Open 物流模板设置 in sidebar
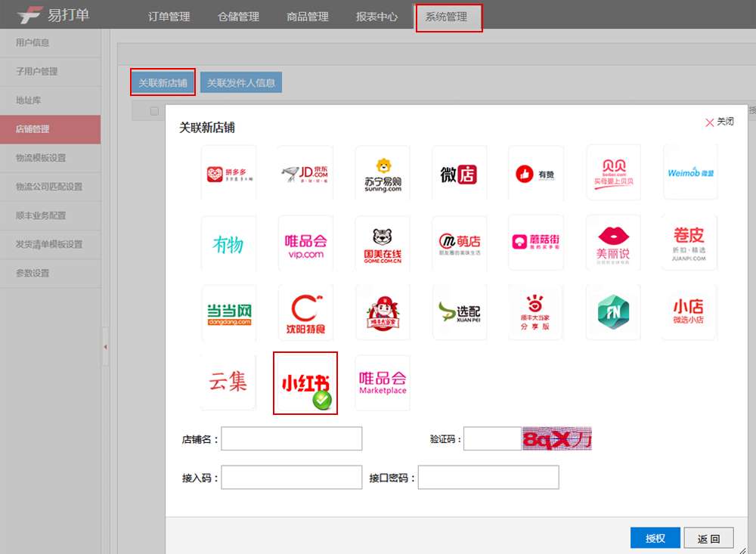The width and height of the screenshot is (756, 554). (x=50, y=158)
